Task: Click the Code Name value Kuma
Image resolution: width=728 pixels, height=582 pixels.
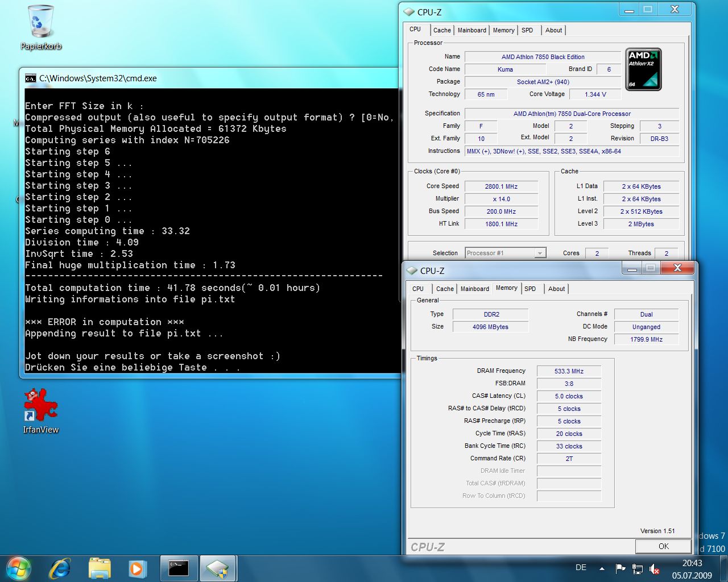Action: click(505, 69)
